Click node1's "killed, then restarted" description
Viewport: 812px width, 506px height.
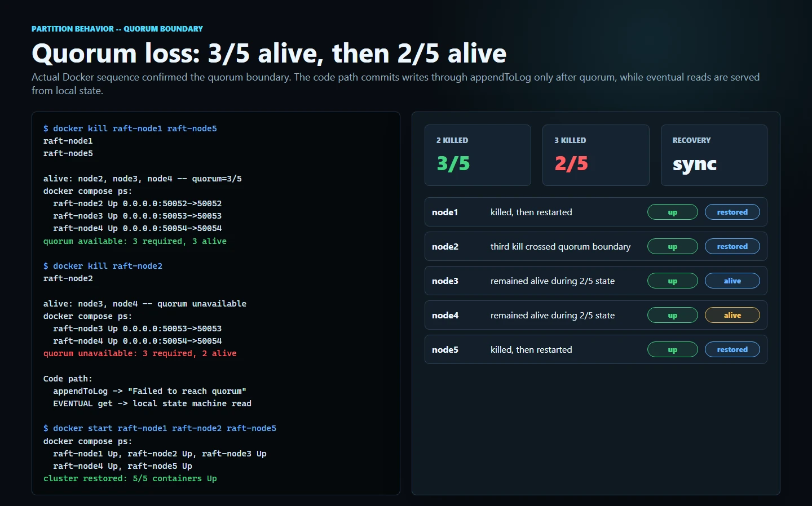(x=531, y=212)
